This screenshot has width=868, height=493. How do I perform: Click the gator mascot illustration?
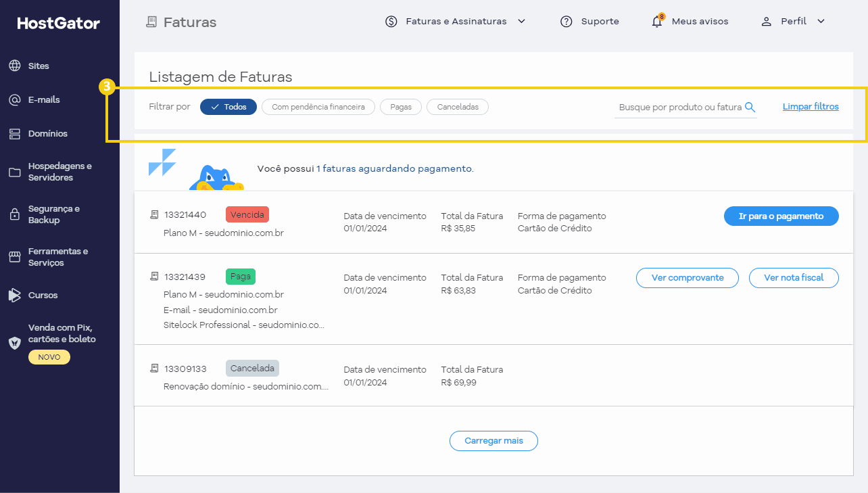[x=216, y=177]
